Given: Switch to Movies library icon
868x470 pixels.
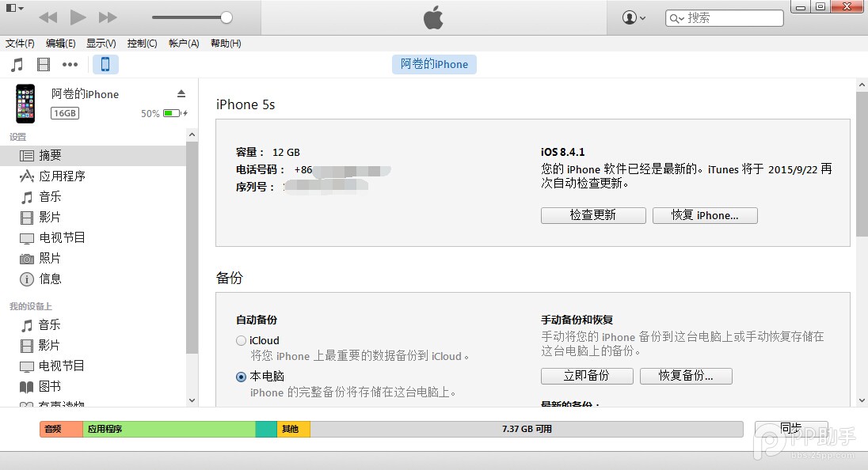Looking at the screenshot, I should [44, 65].
